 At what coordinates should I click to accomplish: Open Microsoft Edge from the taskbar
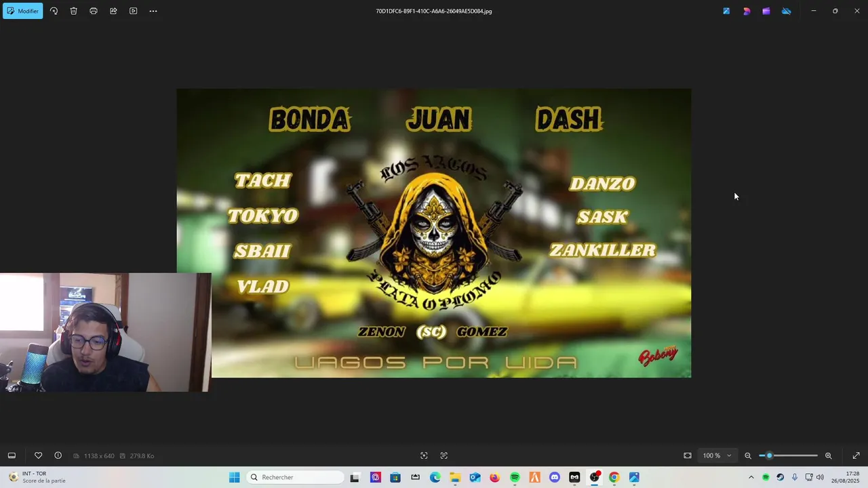click(435, 477)
